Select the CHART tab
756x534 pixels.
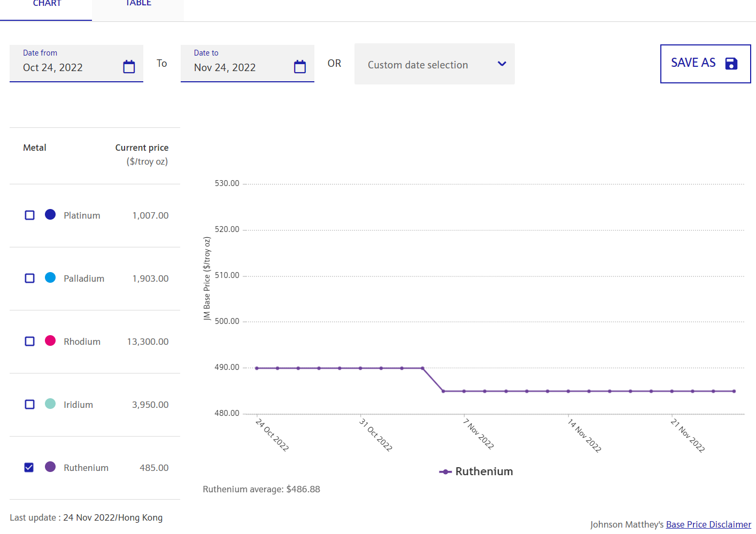click(47, 4)
